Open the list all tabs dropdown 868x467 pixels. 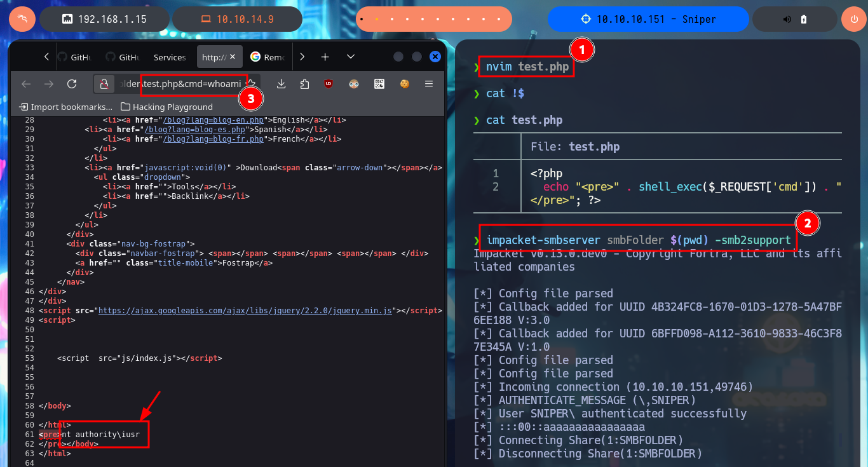coord(350,57)
